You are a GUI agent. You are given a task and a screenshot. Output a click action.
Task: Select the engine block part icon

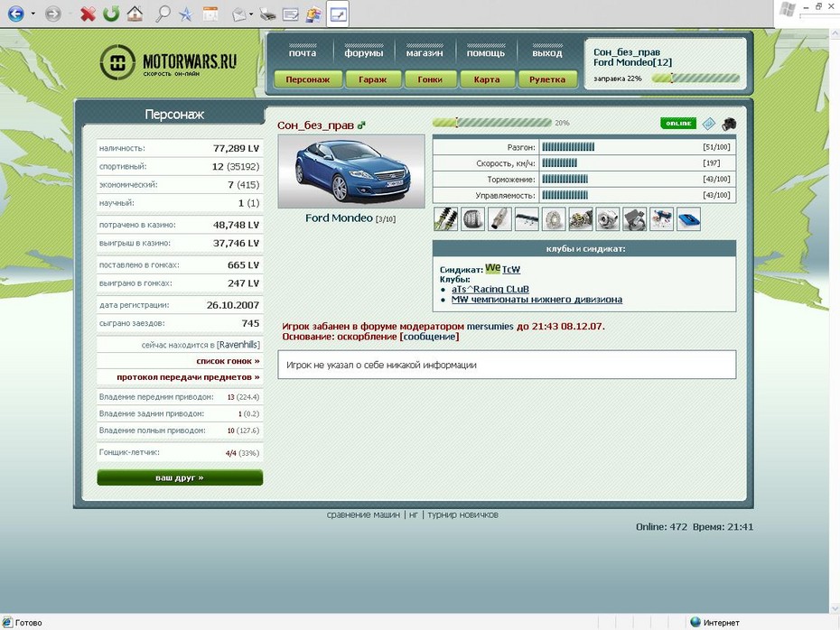tap(581, 219)
